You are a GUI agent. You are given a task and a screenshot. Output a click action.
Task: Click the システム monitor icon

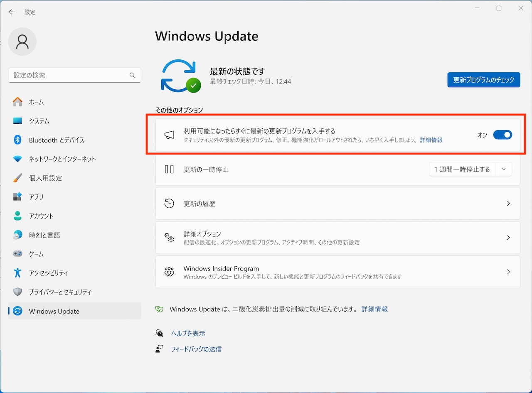tap(17, 121)
